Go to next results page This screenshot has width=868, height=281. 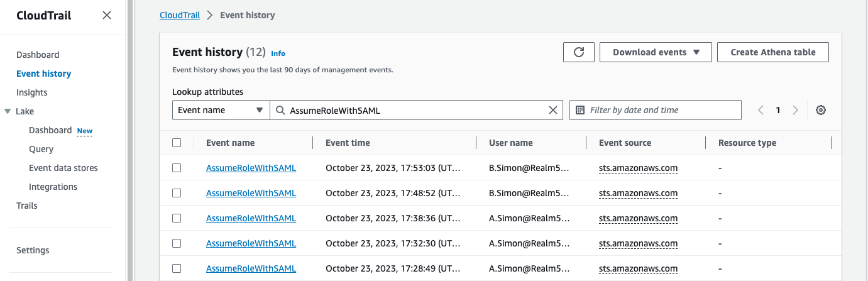coord(795,110)
